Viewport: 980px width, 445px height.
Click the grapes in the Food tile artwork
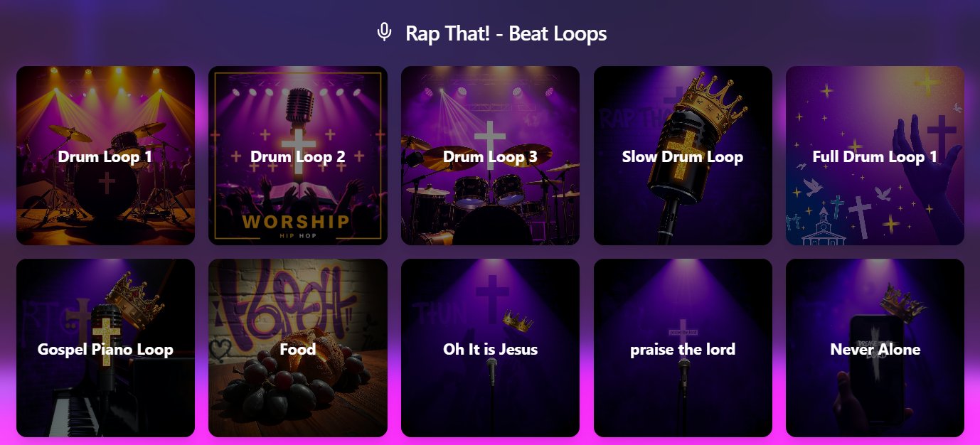point(281,391)
